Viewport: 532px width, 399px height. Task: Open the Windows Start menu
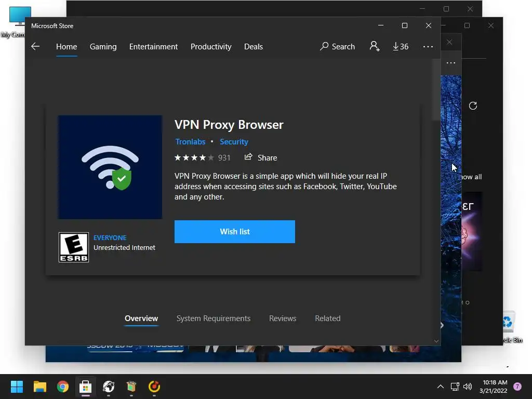pyautogui.click(x=17, y=387)
